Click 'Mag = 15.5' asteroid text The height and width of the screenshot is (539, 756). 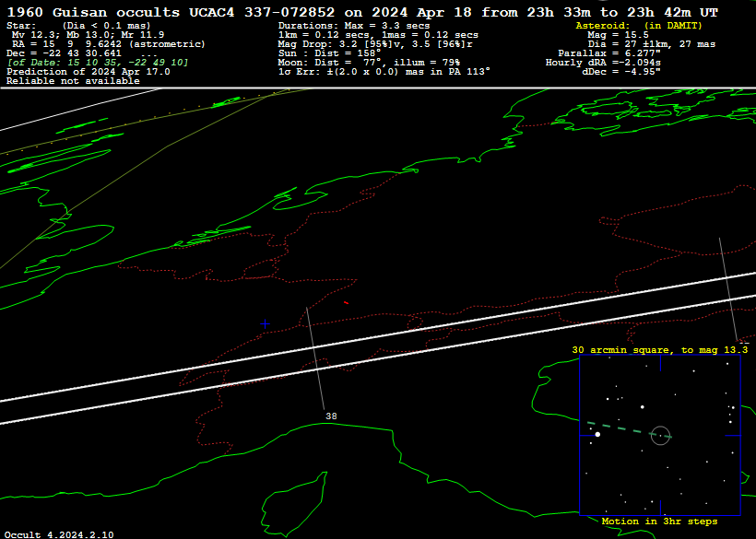pyautogui.click(x=618, y=35)
